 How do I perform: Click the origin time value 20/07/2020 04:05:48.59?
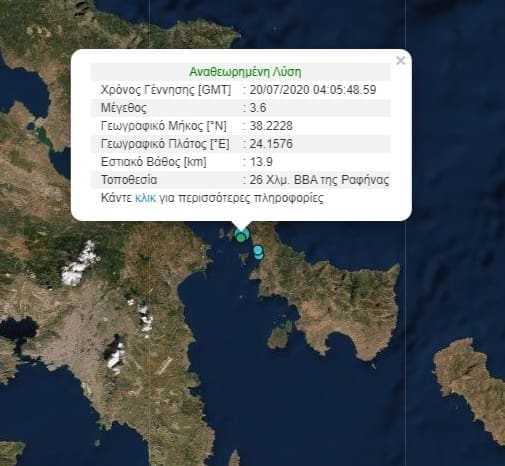[x=313, y=90]
